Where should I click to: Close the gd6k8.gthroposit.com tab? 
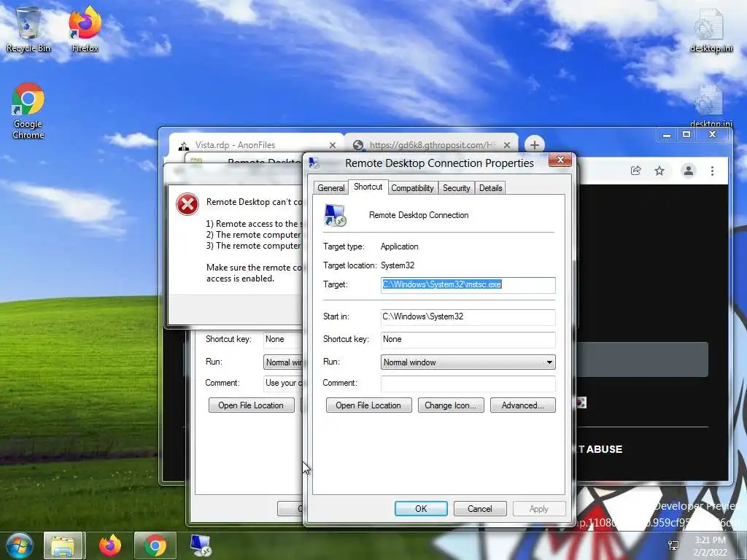507,145
